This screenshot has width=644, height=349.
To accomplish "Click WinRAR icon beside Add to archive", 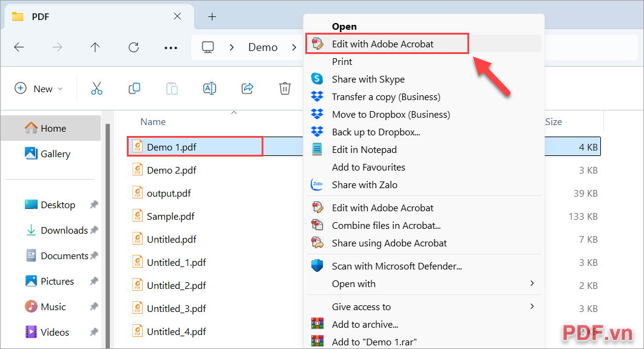I will (317, 324).
